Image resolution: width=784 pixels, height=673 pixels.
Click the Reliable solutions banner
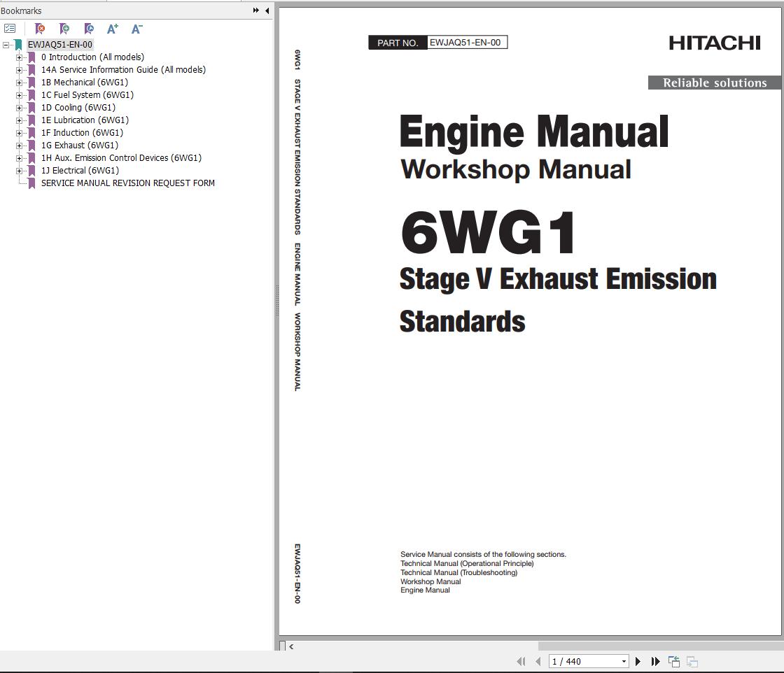coord(715,83)
